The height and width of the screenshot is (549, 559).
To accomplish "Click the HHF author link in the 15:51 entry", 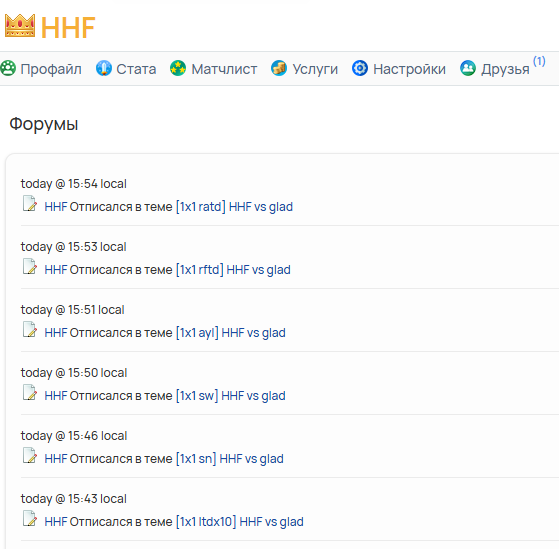I will 56,333.
